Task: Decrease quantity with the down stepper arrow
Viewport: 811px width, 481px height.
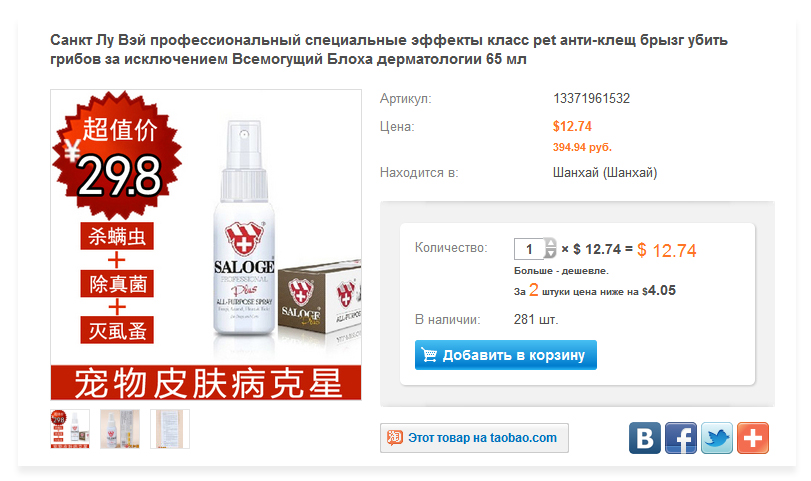Action: pos(550,253)
